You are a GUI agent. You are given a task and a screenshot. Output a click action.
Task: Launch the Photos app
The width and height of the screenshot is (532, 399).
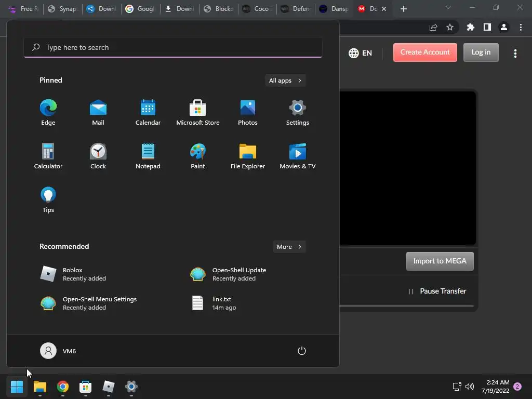[248, 113]
